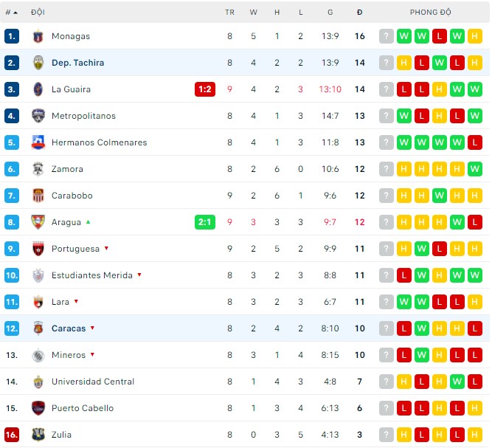Click the Carabobo striped badge icon
The width and height of the screenshot is (492, 448).
[x=38, y=196]
